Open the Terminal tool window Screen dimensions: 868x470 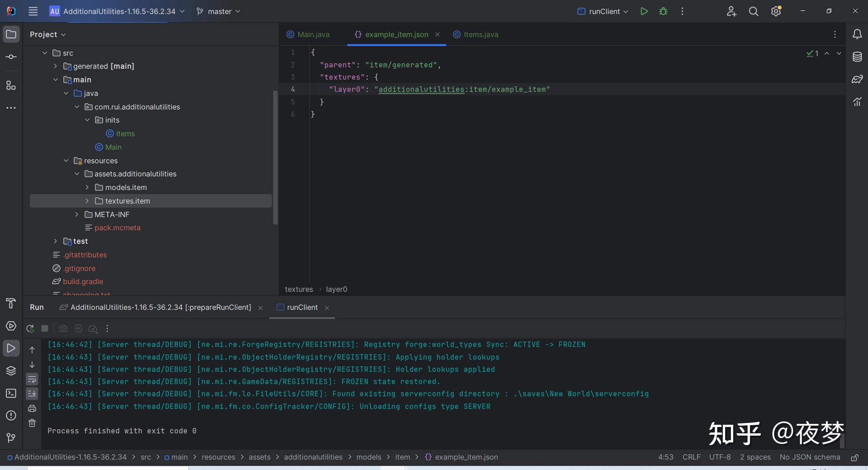(x=11, y=393)
